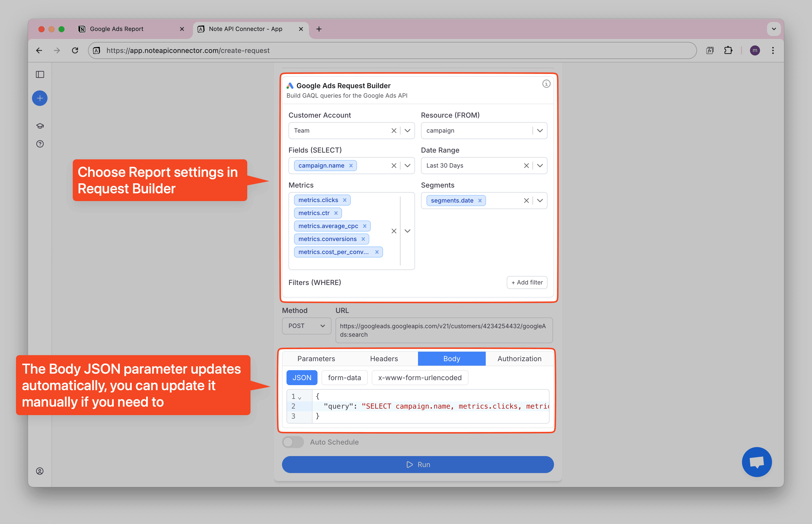
Task: Open the browser three-dot menu
Action: coord(773,50)
